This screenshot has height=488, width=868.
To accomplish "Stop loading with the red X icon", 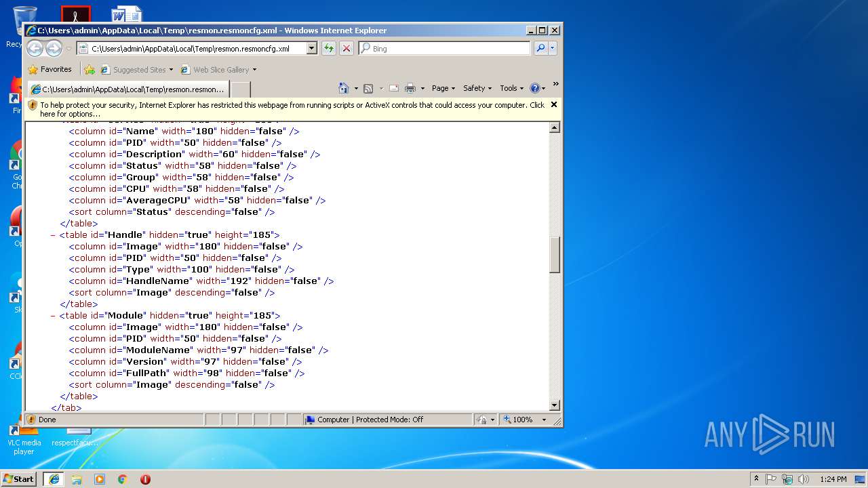I will coord(347,48).
